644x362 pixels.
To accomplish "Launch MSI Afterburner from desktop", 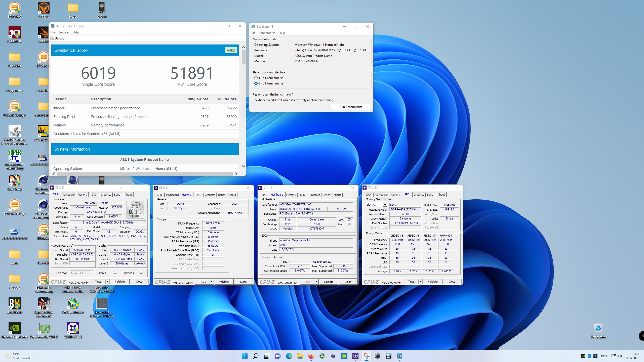I will (73, 306).
